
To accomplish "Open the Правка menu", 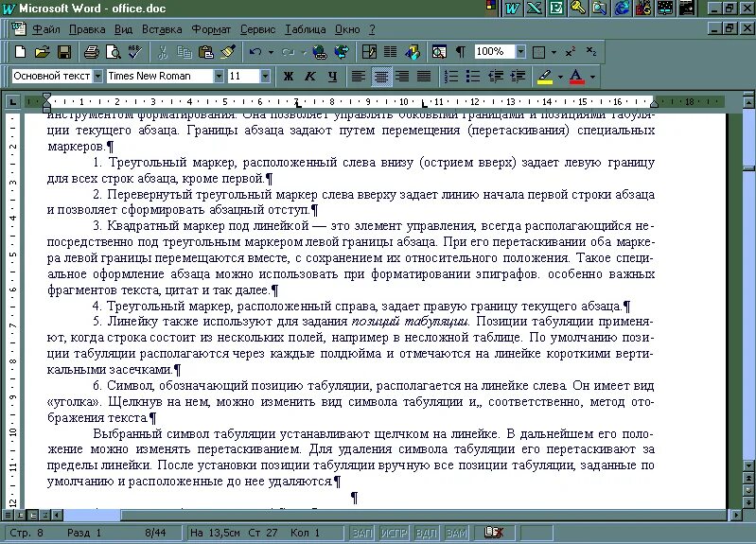I will pos(87,29).
